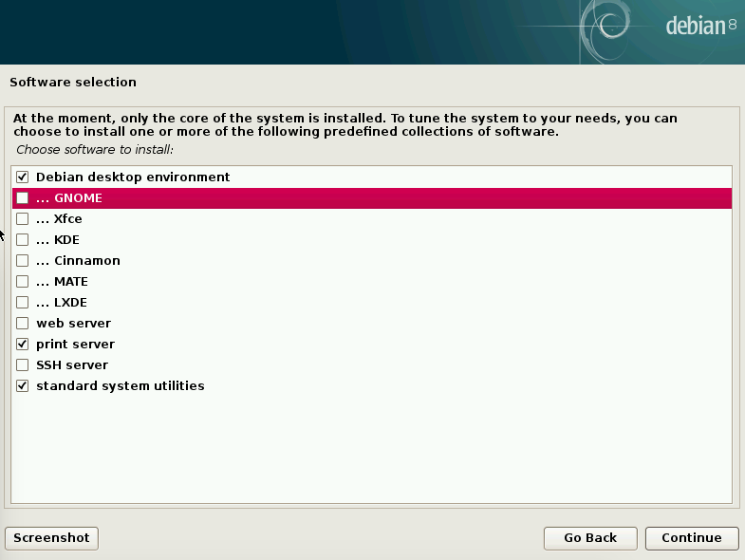Go Back to previous step
The height and width of the screenshot is (560, 745).
[x=590, y=538]
